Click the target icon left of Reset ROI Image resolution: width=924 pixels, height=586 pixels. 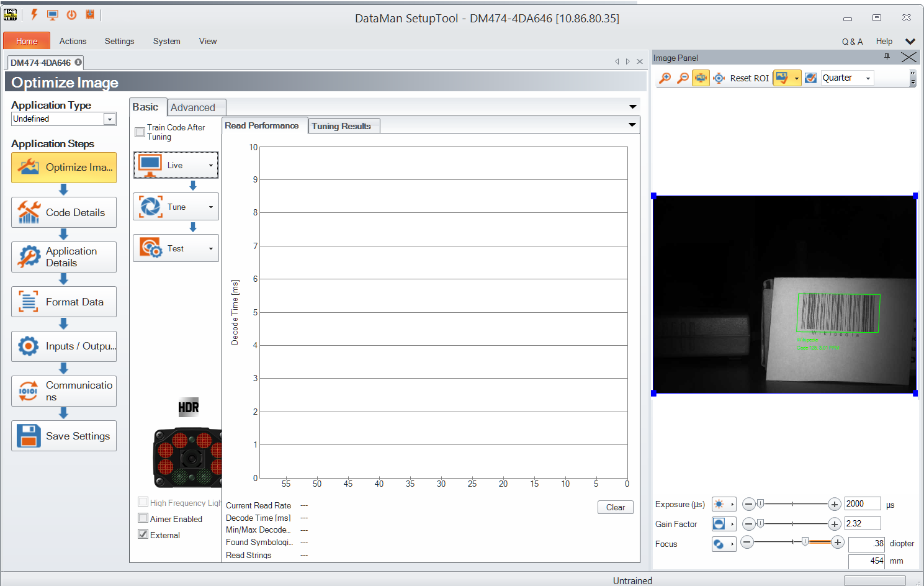click(719, 78)
